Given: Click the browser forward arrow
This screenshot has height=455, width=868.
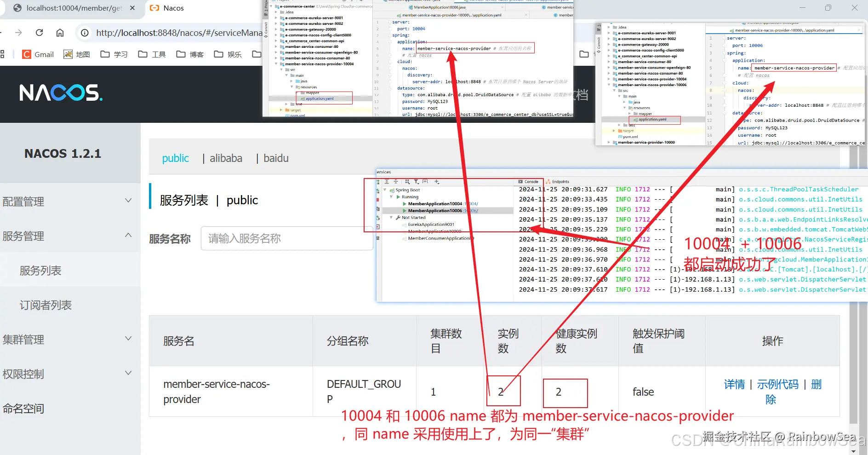Looking at the screenshot, I should [18, 33].
